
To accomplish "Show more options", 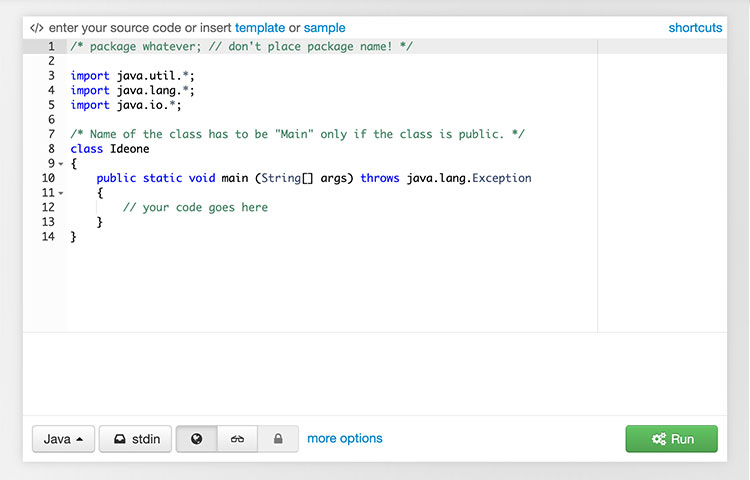I will click(344, 438).
